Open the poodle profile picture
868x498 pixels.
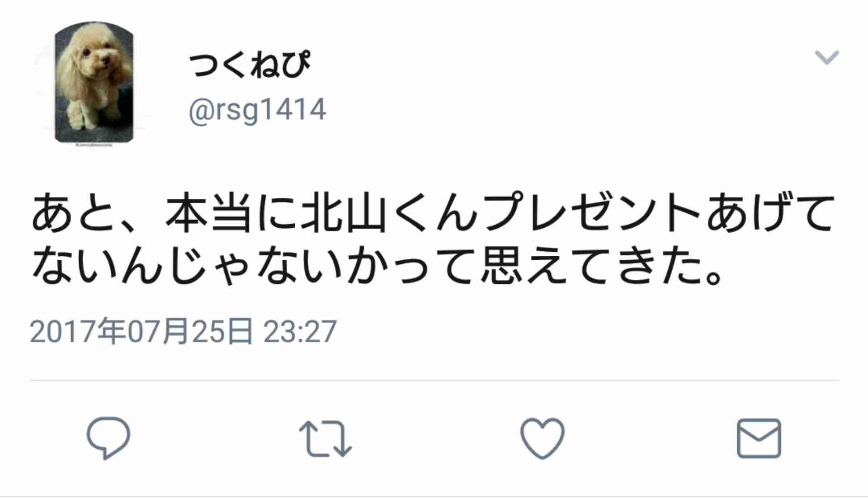tap(94, 83)
